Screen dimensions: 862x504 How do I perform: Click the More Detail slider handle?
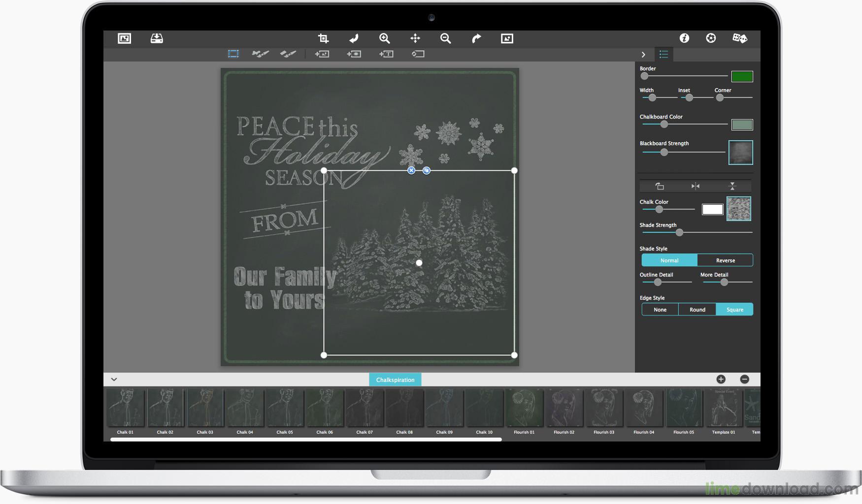point(724,283)
